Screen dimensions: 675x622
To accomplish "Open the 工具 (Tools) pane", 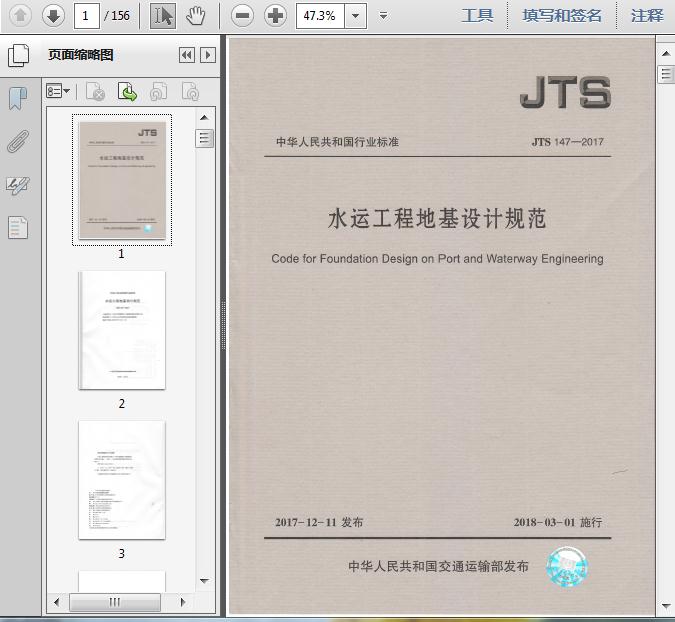I will [477, 15].
